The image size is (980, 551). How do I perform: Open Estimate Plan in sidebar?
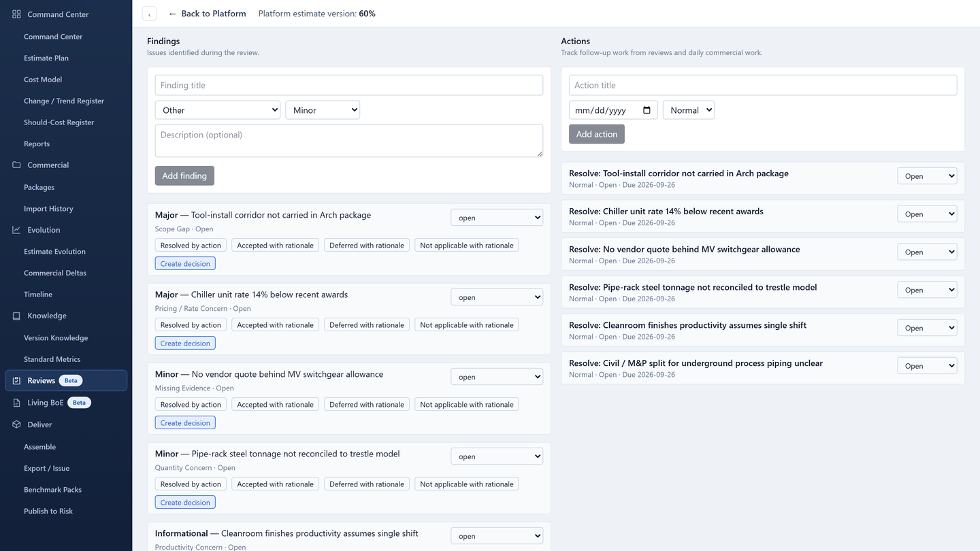tap(46, 58)
